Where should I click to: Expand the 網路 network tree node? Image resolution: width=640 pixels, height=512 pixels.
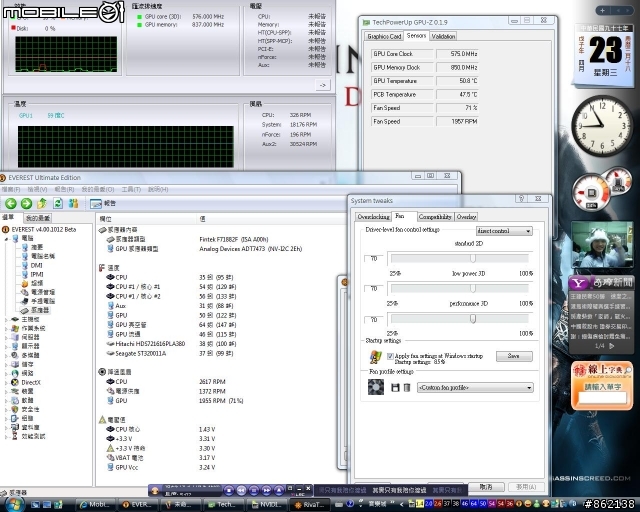pos(6,373)
